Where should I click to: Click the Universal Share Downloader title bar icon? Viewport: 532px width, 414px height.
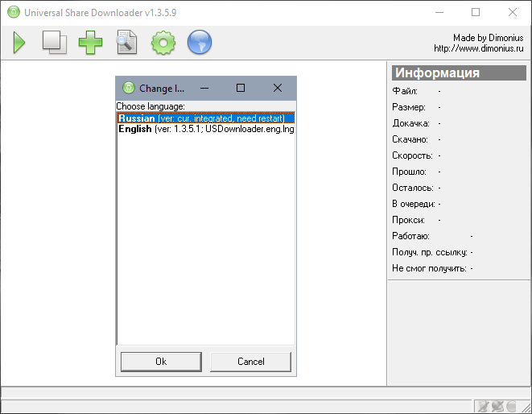pyautogui.click(x=14, y=12)
